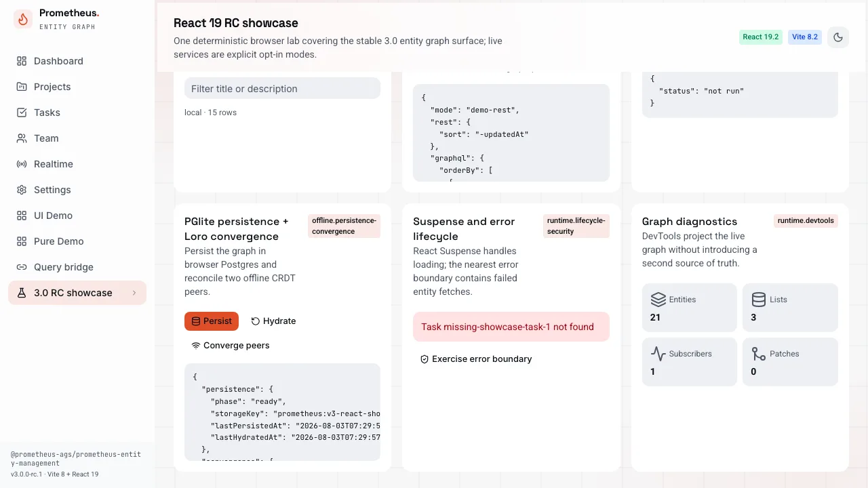Click the runtime.devtools tag
Image resolution: width=868 pixels, height=488 pixels.
coord(806,221)
